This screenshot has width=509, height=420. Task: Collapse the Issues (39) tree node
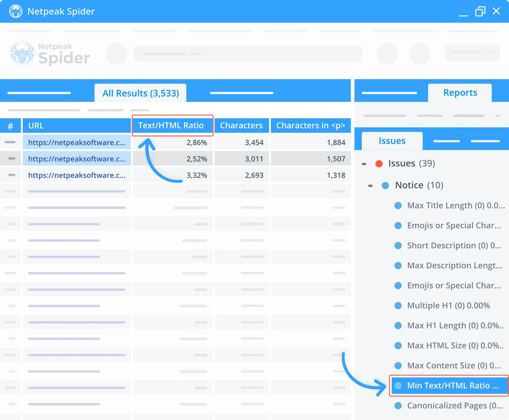(x=364, y=164)
